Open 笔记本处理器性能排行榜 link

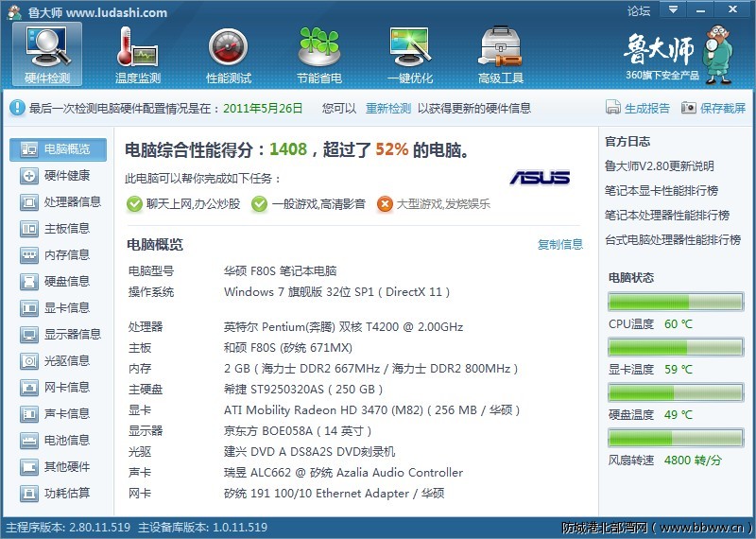(667, 216)
